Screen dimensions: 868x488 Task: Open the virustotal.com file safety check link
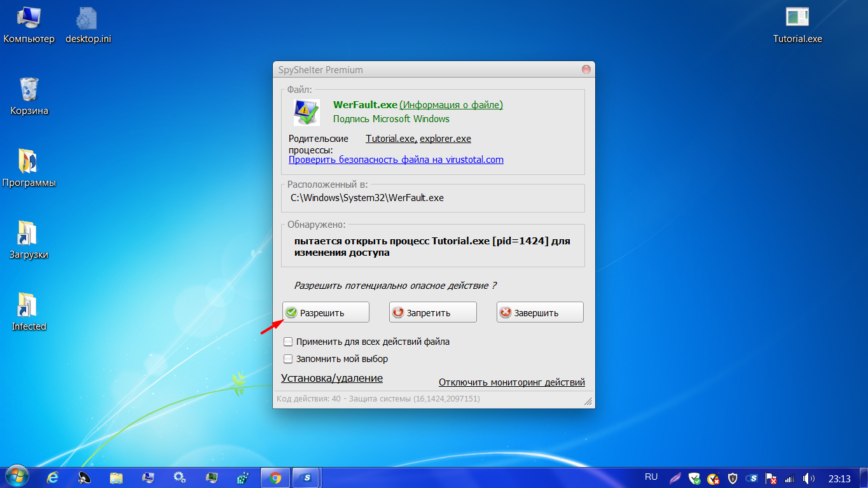[396, 160]
